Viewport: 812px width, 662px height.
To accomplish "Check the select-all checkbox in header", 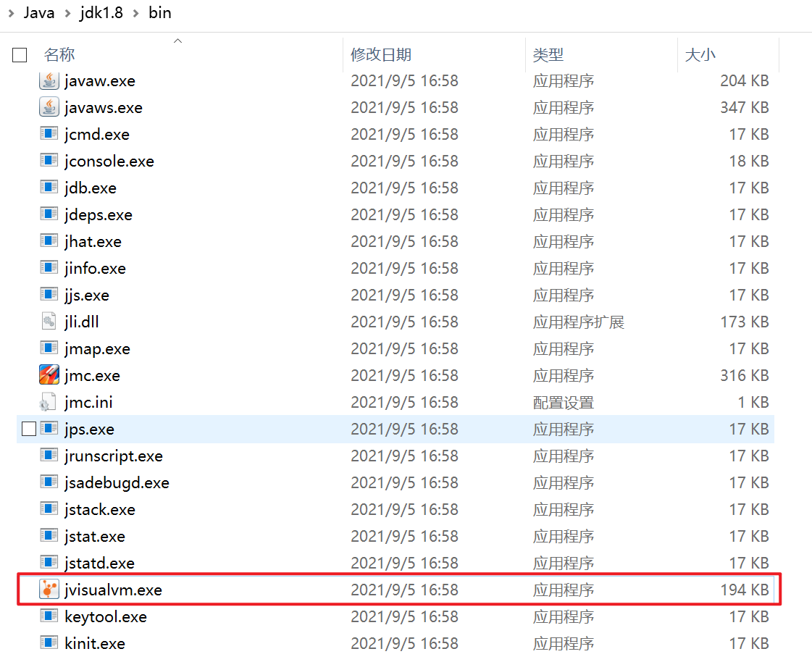I will [x=20, y=55].
